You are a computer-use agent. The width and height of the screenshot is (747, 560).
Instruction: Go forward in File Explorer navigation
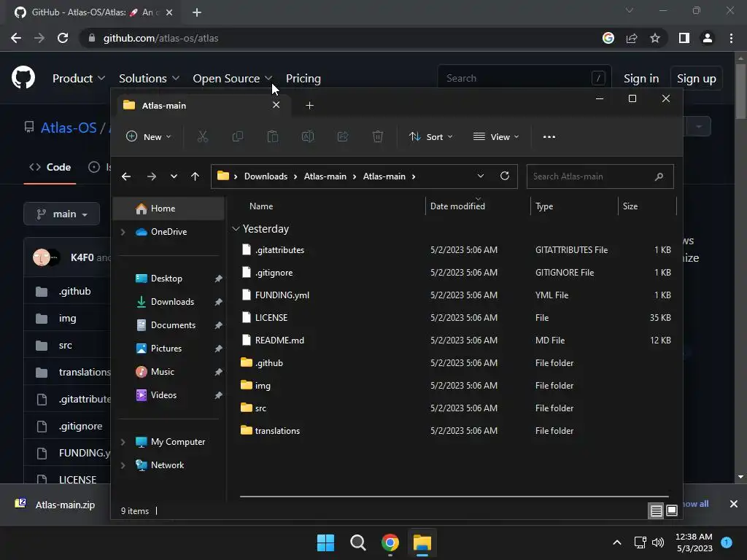[152, 176]
